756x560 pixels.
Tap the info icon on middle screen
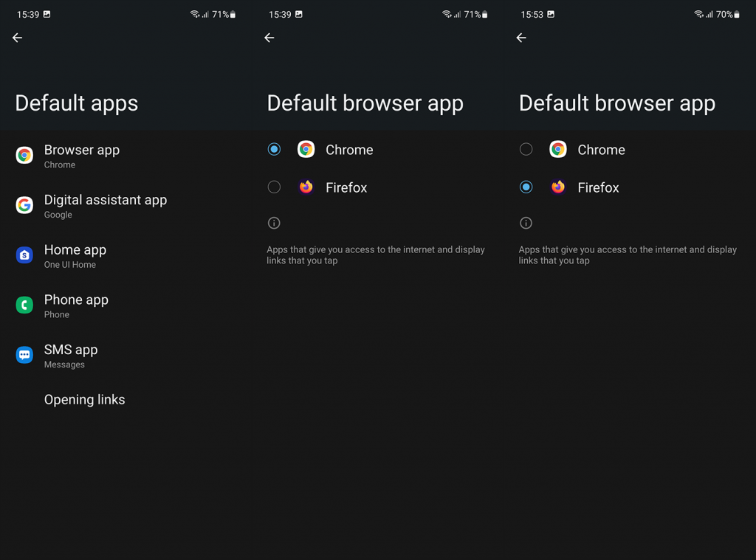point(274,223)
